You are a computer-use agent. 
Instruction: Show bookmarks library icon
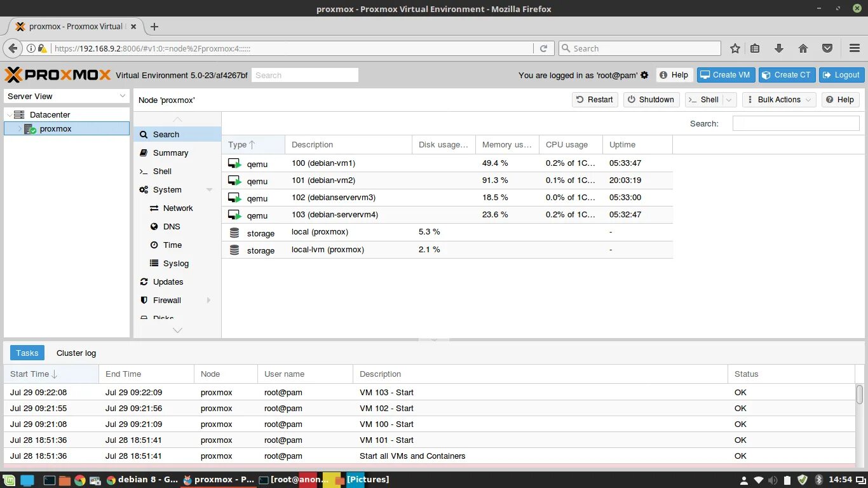(x=755, y=48)
